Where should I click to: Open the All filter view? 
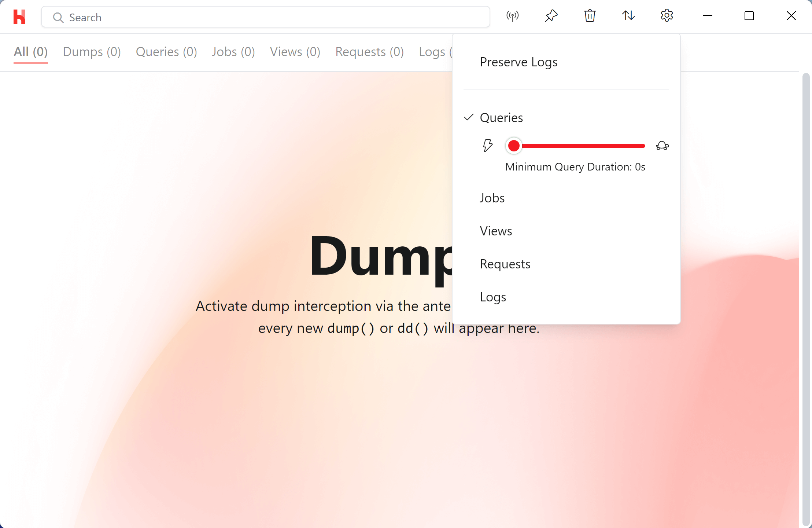click(31, 52)
